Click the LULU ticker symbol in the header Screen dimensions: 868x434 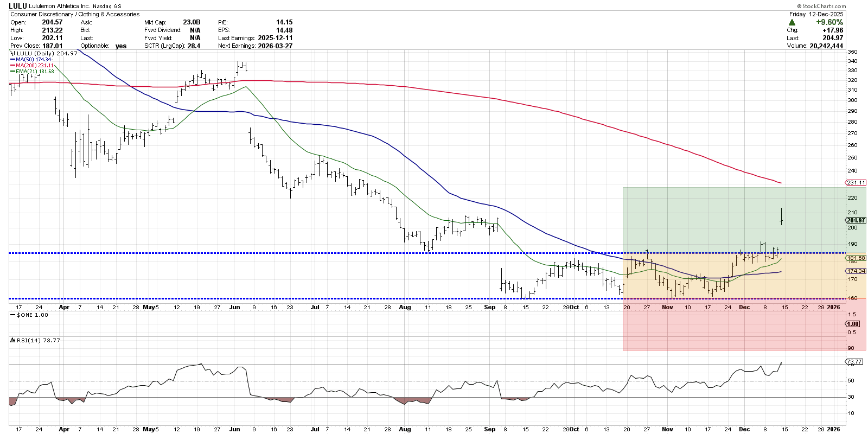coord(18,6)
